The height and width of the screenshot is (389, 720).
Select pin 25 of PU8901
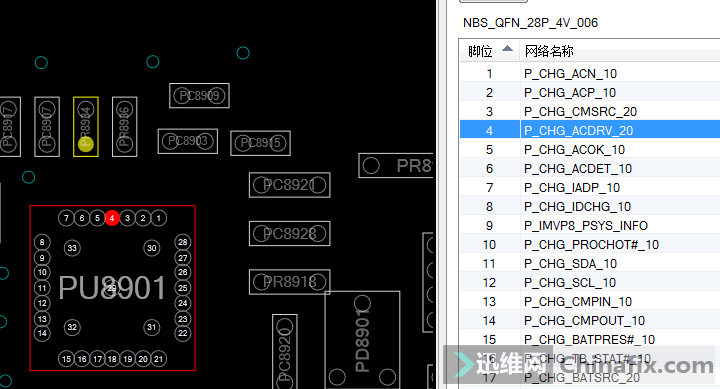(183, 288)
